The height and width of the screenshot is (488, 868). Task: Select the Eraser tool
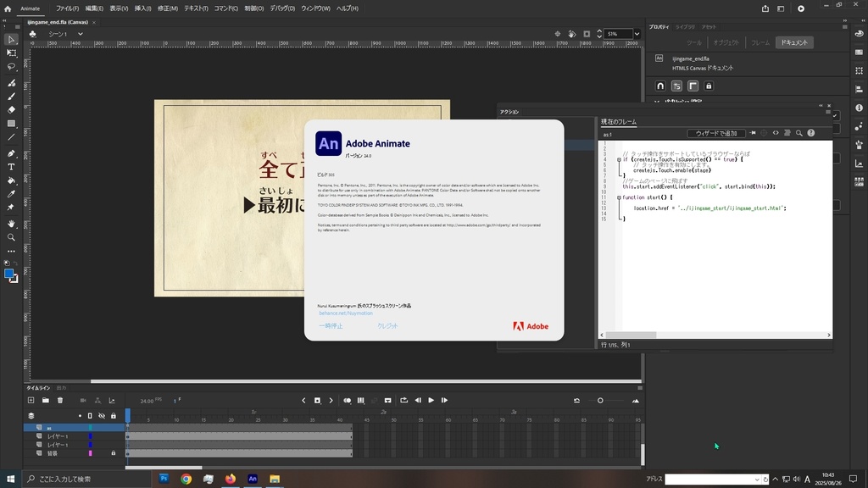point(11,109)
